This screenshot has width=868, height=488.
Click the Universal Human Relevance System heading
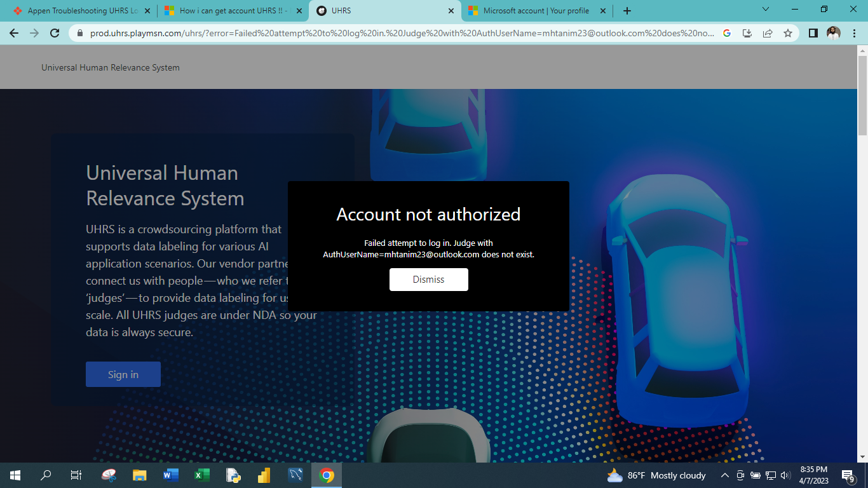pos(165,186)
